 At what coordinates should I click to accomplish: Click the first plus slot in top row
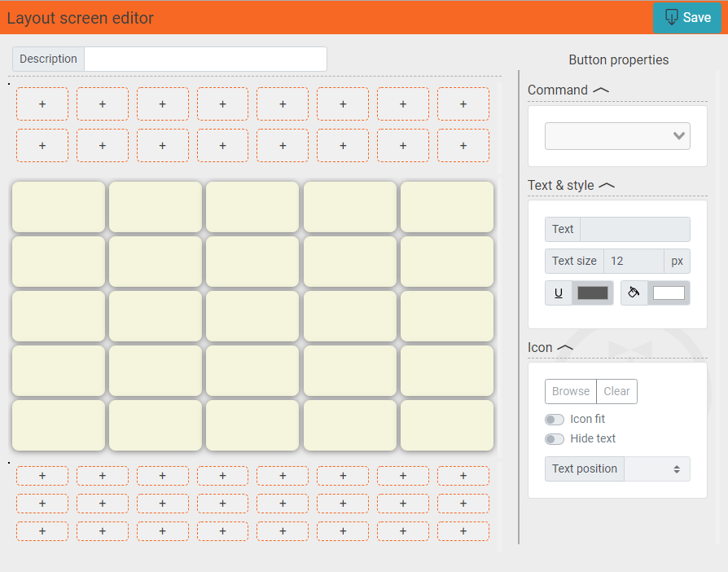coord(42,104)
